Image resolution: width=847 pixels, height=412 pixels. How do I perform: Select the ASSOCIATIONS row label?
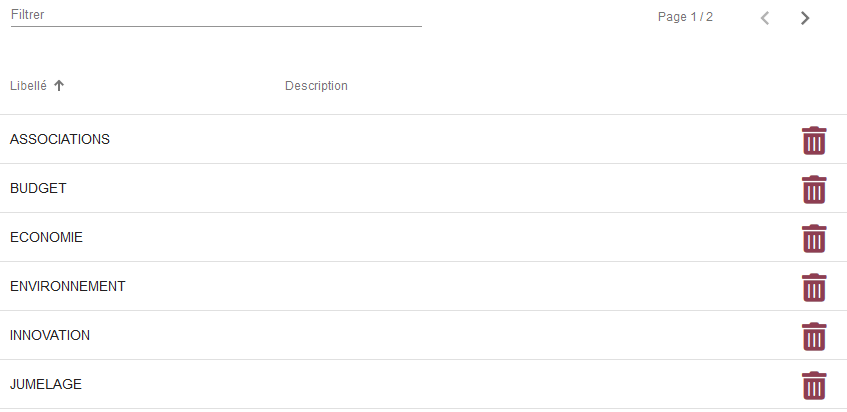pyautogui.click(x=60, y=140)
